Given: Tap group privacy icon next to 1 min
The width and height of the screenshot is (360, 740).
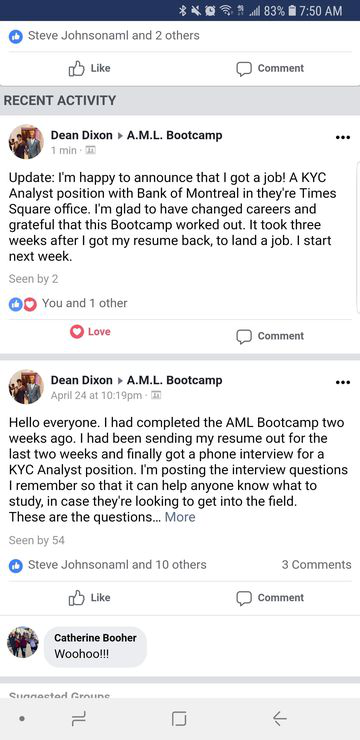Looking at the screenshot, I should [91, 151].
